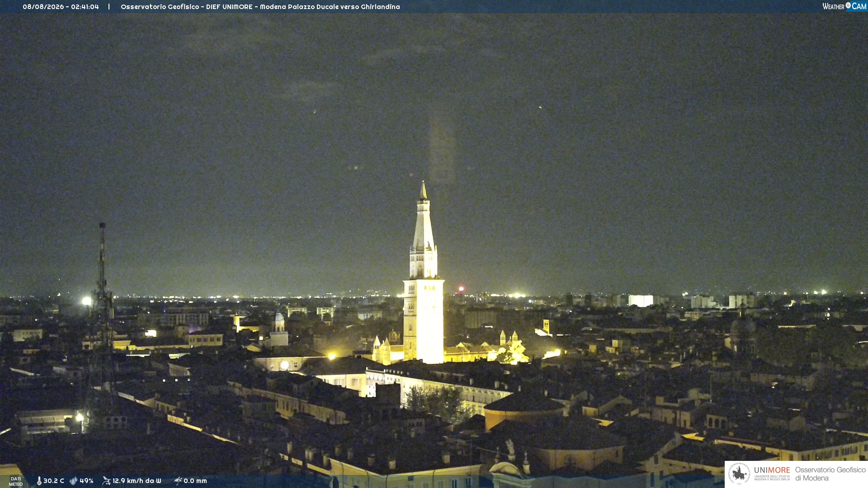Click the humidity droplet icon
Image resolution: width=868 pixels, height=488 pixels.
[x=73, y=481]
